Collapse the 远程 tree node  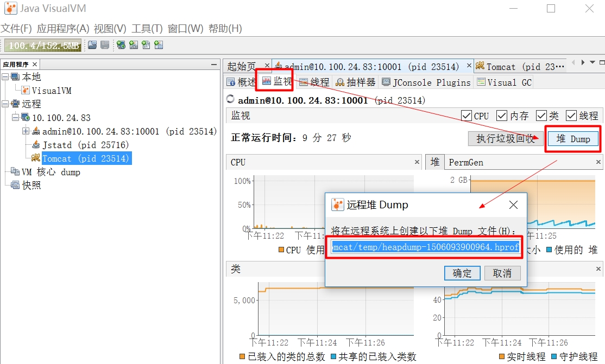(x=5, y=104)
